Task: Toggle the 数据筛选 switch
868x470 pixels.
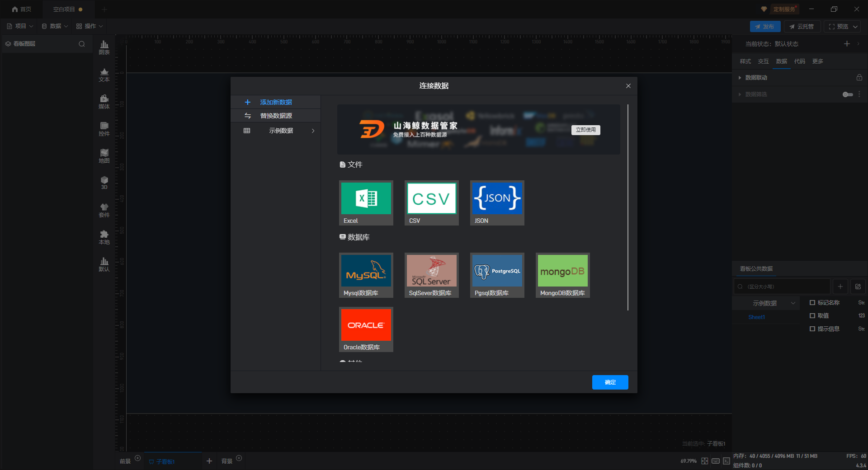Action: (848, 94)
